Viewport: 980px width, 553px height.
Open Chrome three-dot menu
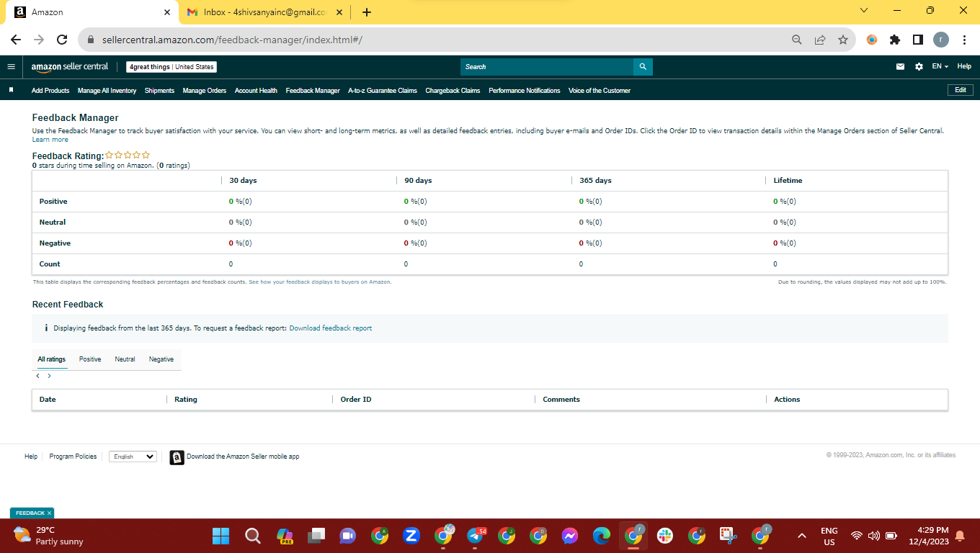[x=964, y=40]
